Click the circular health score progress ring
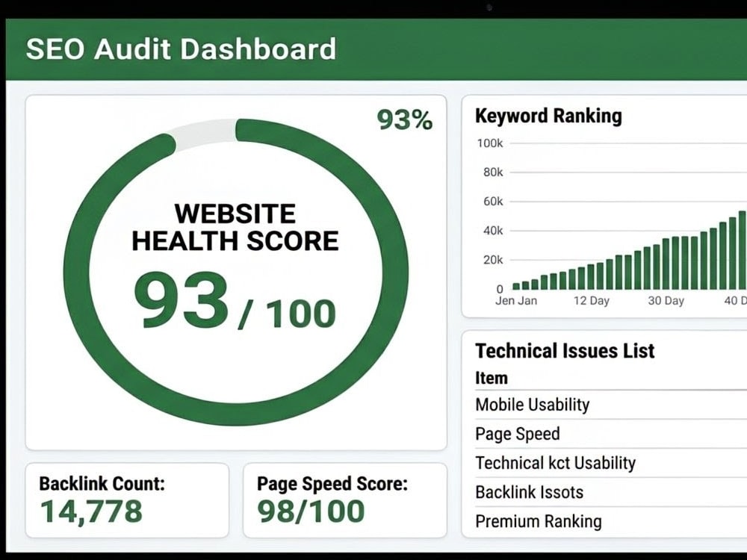 coord(236,272)
